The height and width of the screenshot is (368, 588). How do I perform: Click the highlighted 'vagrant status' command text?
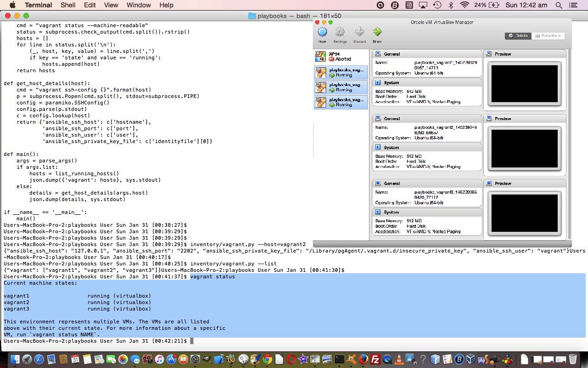[213, 276]
